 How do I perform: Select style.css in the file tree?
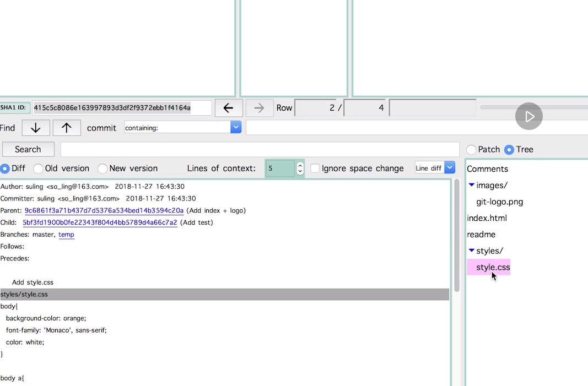click(489, 267)
